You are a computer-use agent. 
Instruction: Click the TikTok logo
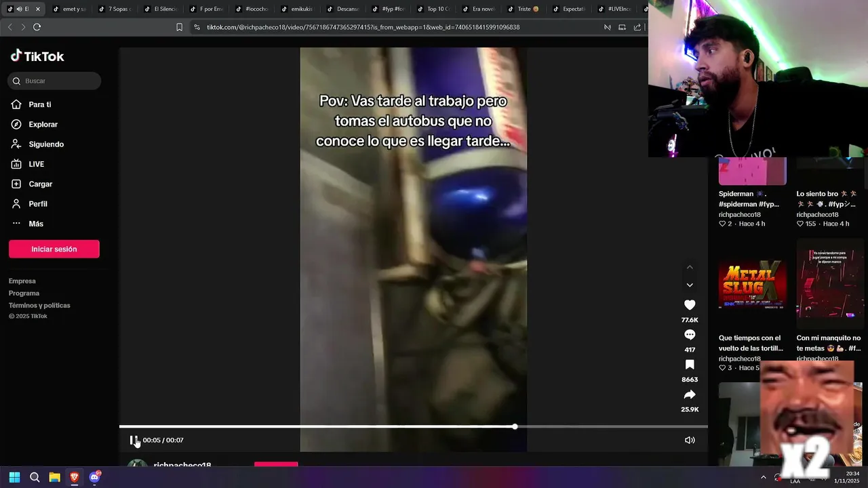[x=37, y=56]
